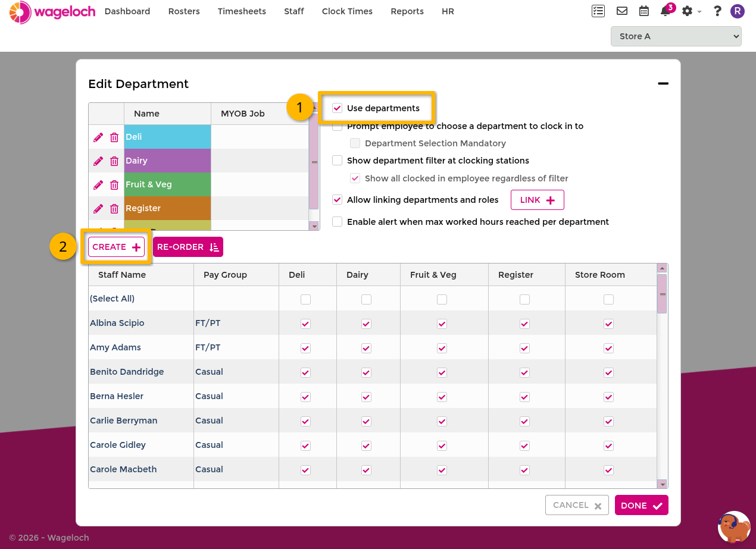This screenshot has width=756, height=549.
Task: Select the purple Dairy department row
Action: 167,161
